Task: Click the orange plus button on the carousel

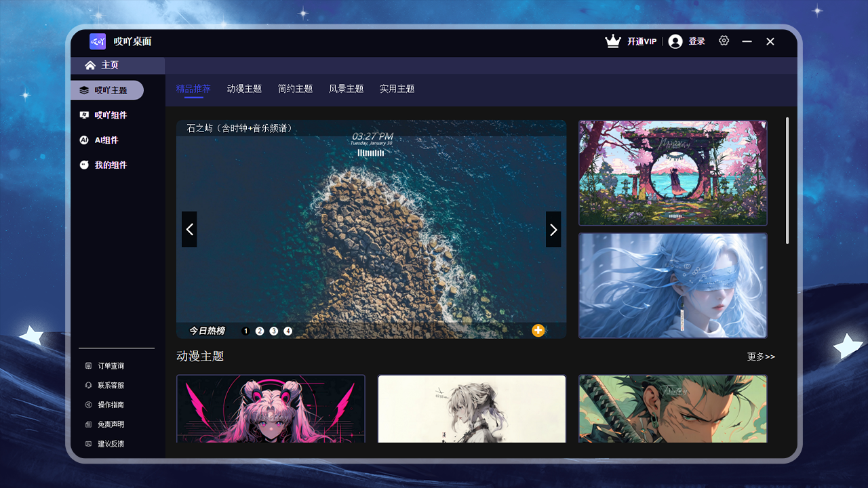Action: pos(538,330)
